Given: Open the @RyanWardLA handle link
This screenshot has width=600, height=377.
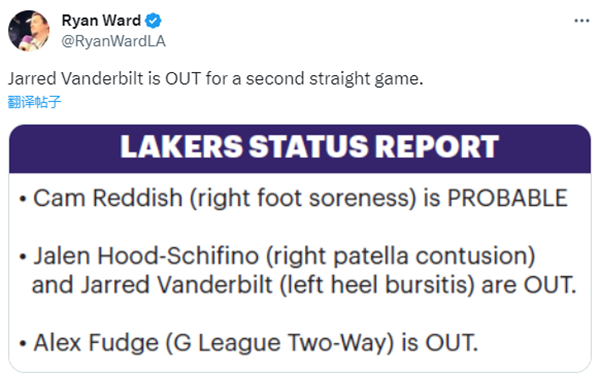Looking at the screenshot, I should 113,41.
